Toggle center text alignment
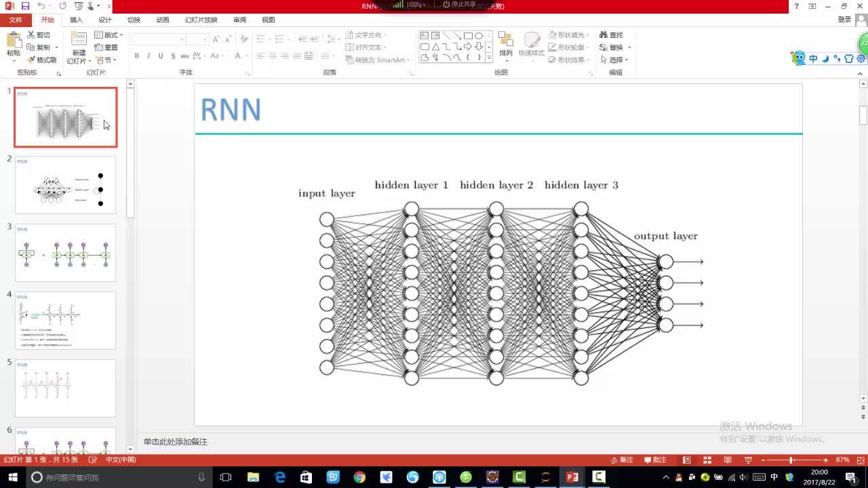The height and width of the screenshot is (488, 868). (273, 56)
